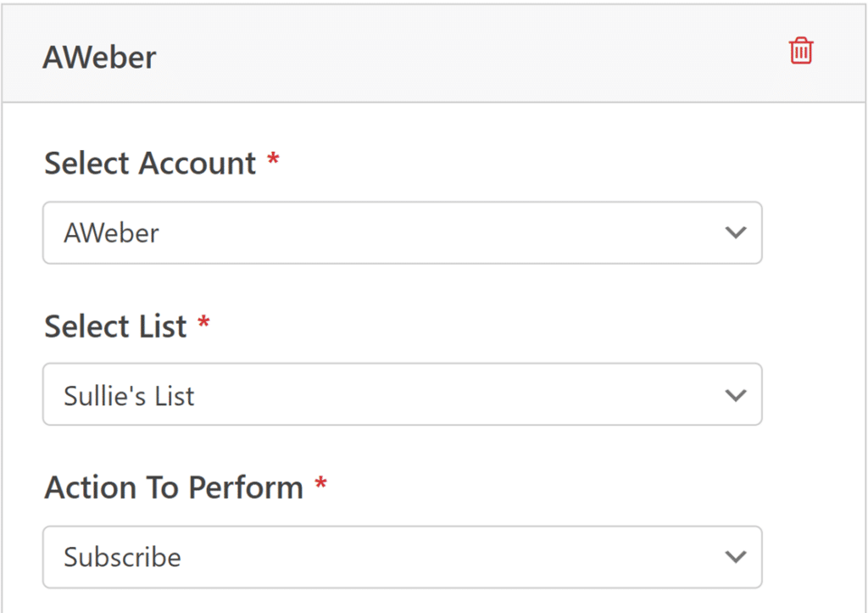Delete the AWeber connection with trash icon
868x613 pixels.
click(x=801, y=51)
